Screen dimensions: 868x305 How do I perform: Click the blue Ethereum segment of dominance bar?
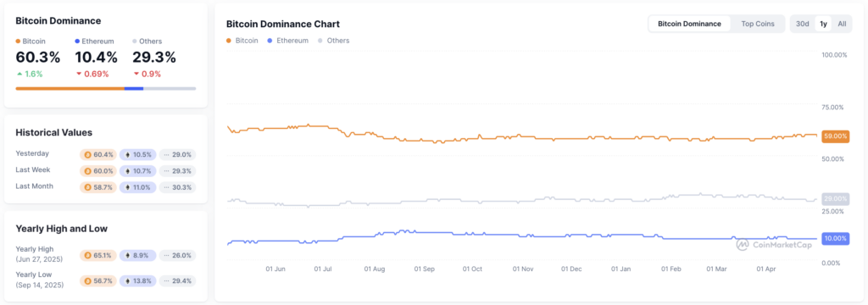134,89
